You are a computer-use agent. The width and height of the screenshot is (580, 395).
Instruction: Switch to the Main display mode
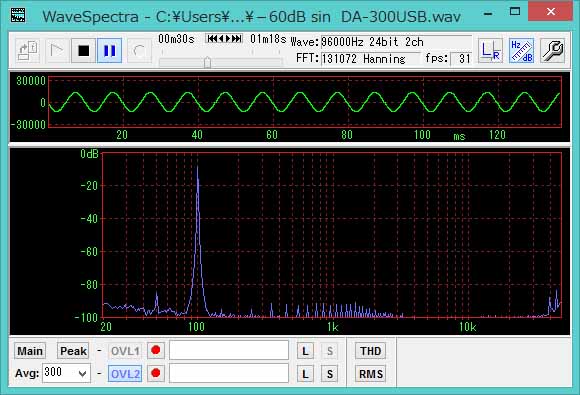(30, 351)
